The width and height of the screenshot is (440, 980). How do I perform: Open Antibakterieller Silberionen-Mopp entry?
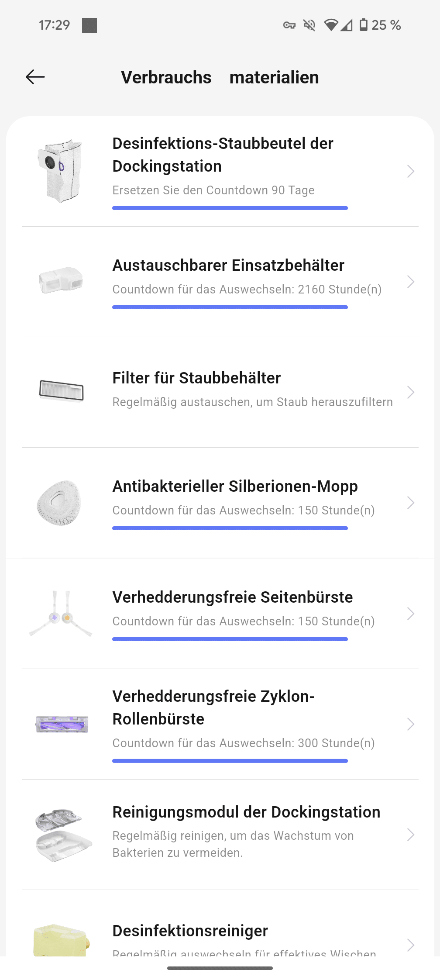pos(235,487)
